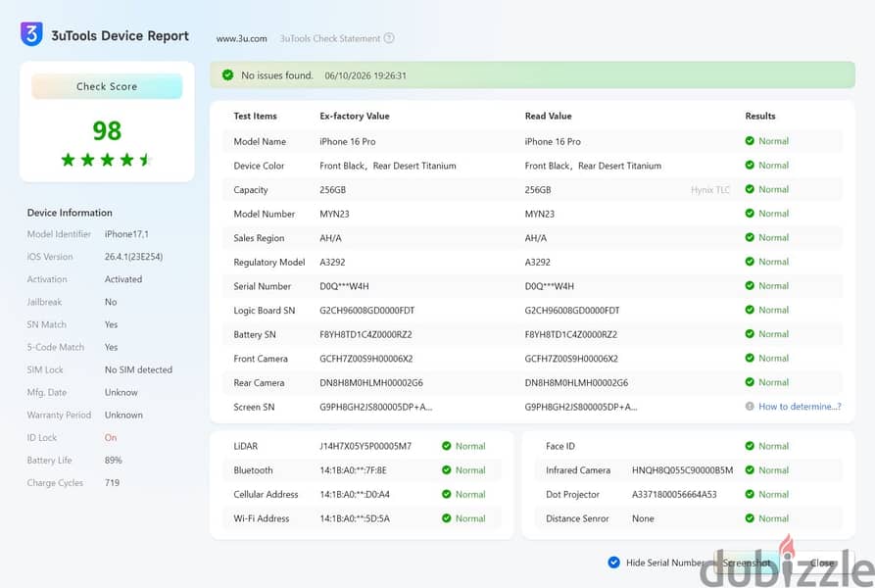Select the report timestamp 06/10/2026 19:26:31

point(365,75)
